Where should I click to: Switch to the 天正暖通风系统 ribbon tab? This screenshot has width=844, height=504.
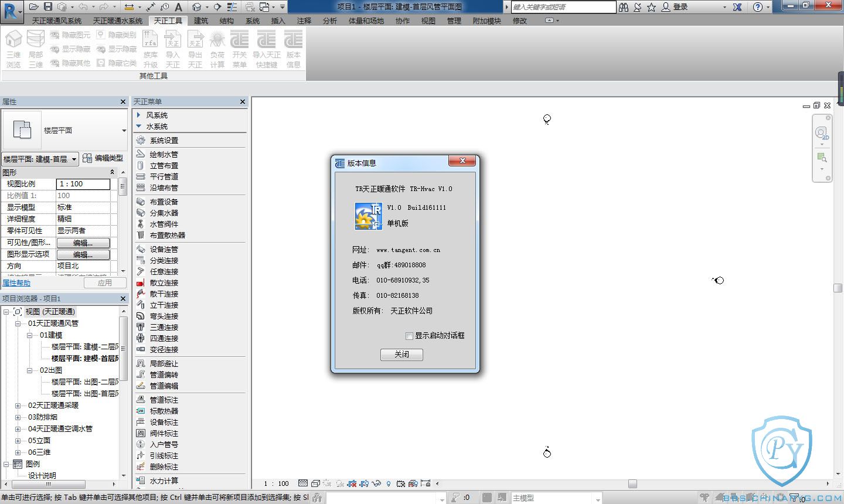[57, 21]
